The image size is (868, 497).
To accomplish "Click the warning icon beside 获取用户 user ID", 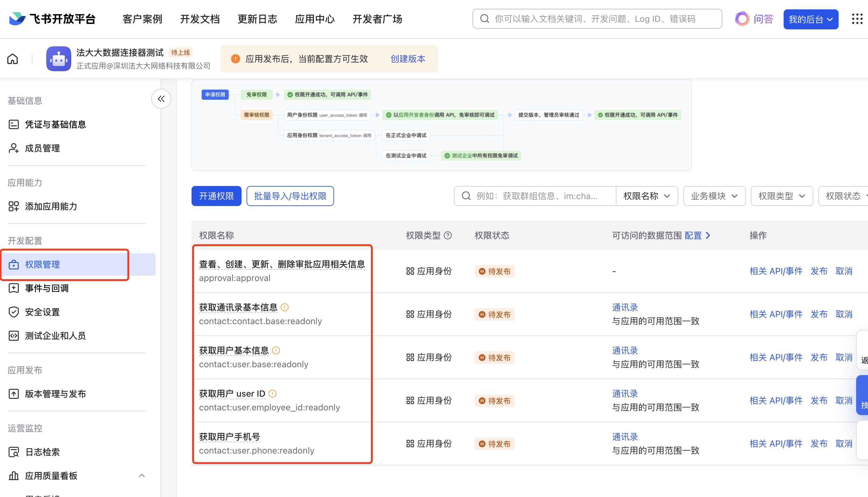I will tap(272, 394).
